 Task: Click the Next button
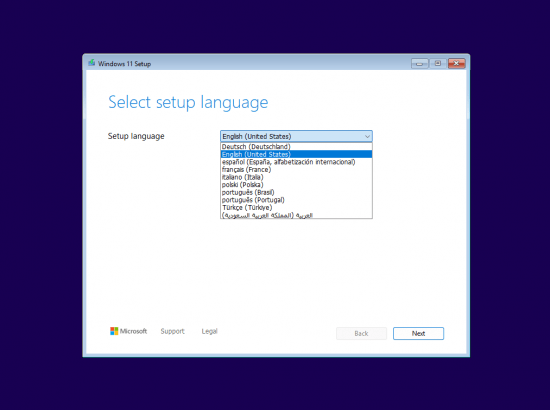click(x=418, y=334)
